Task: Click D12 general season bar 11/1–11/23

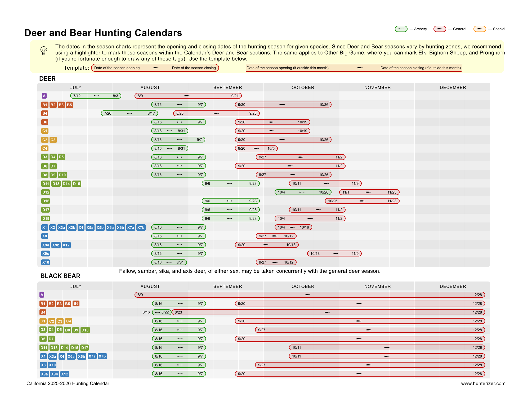Action: click(x=369, y=192)
